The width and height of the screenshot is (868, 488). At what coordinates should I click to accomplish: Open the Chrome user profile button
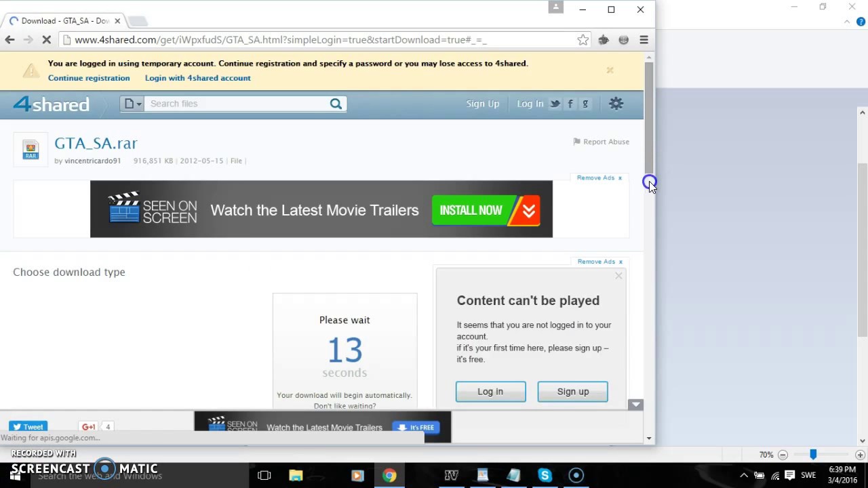point(555,7)
